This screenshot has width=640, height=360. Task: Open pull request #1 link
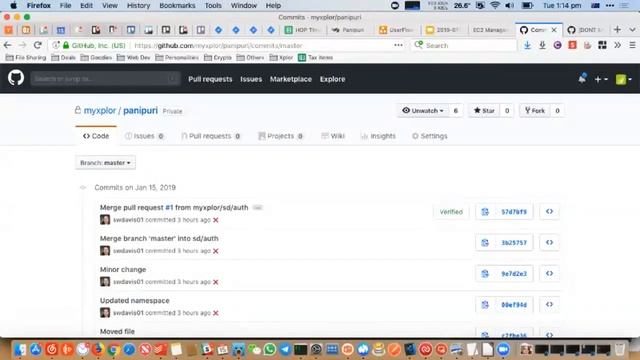(169, 208)
